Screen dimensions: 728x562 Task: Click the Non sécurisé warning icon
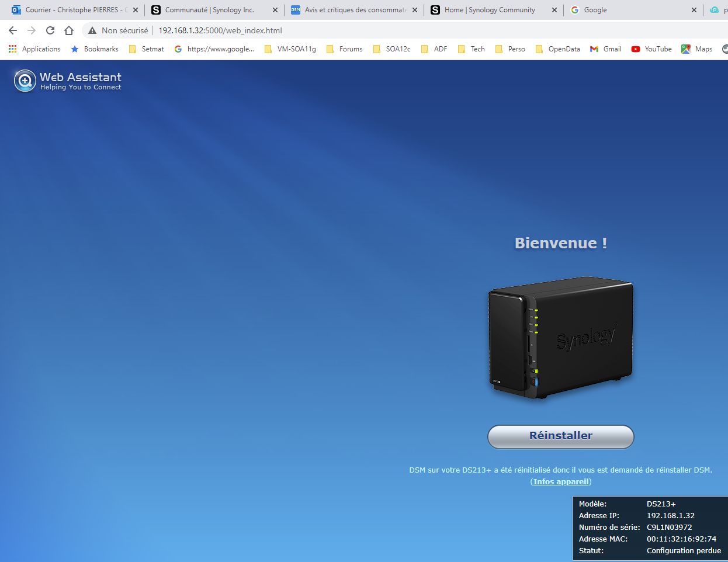(x=92, y=30)
